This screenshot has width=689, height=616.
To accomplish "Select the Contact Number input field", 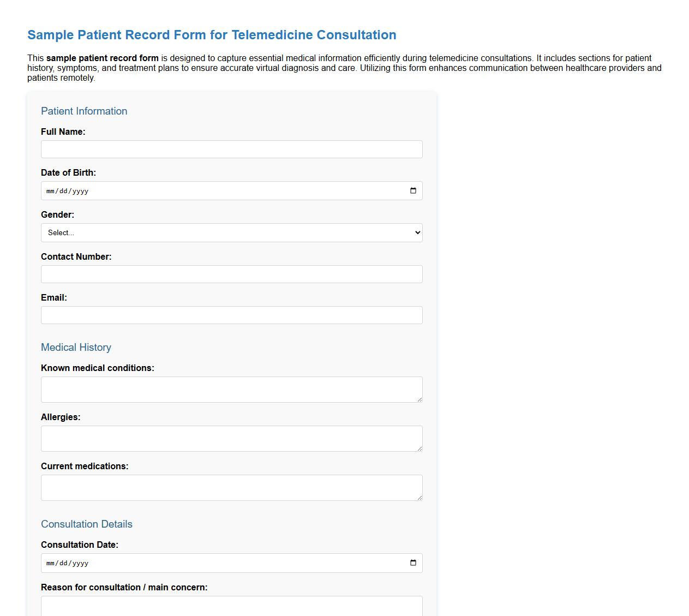I will [x=231, y=274].
